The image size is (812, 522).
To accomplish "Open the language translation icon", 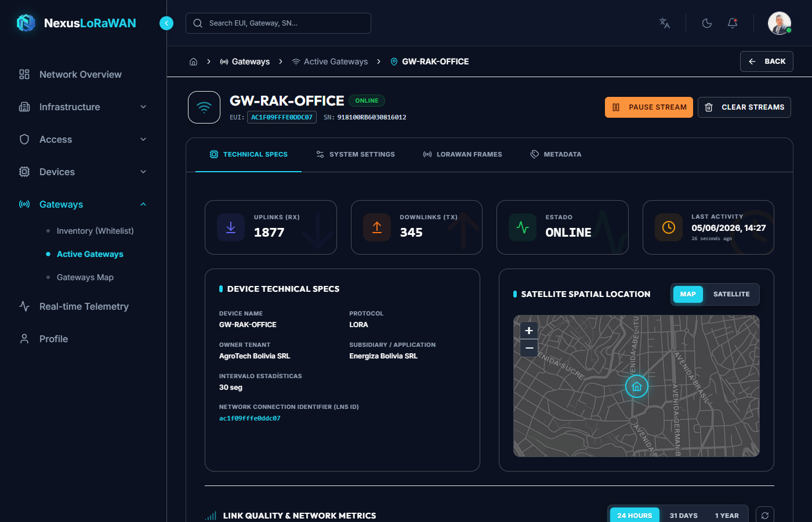I will 665,23.
